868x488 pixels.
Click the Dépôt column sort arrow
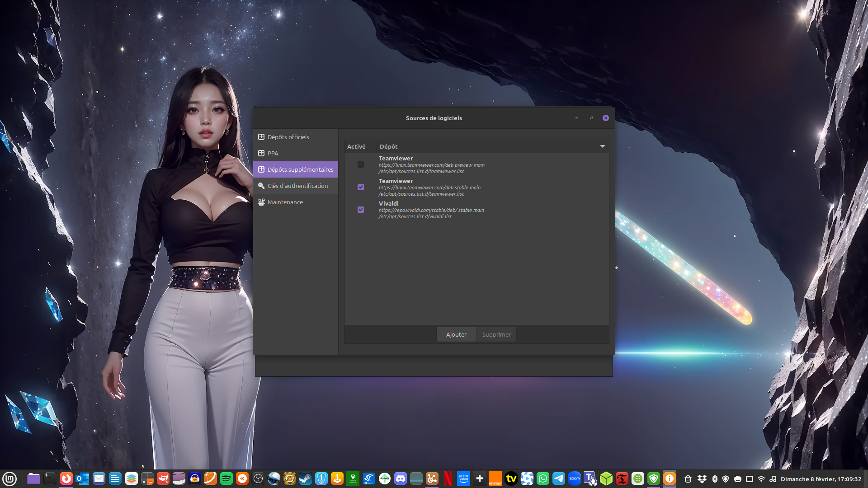[602, 146]
